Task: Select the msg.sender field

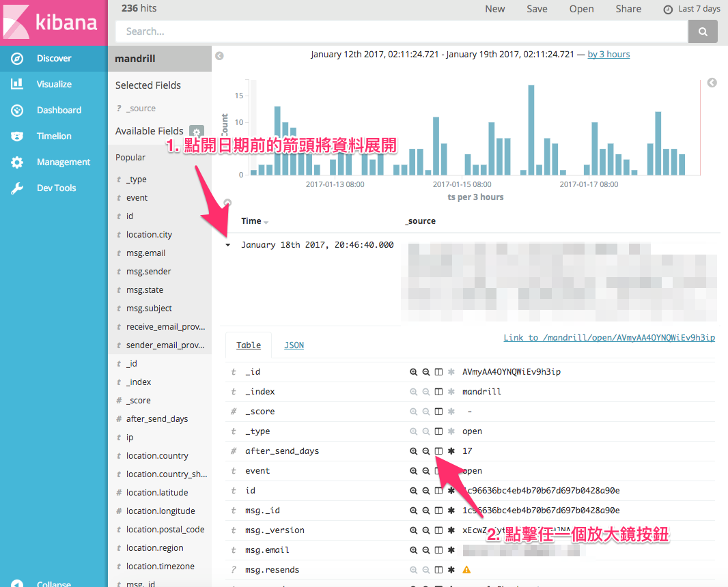Action: click(149, 272)
